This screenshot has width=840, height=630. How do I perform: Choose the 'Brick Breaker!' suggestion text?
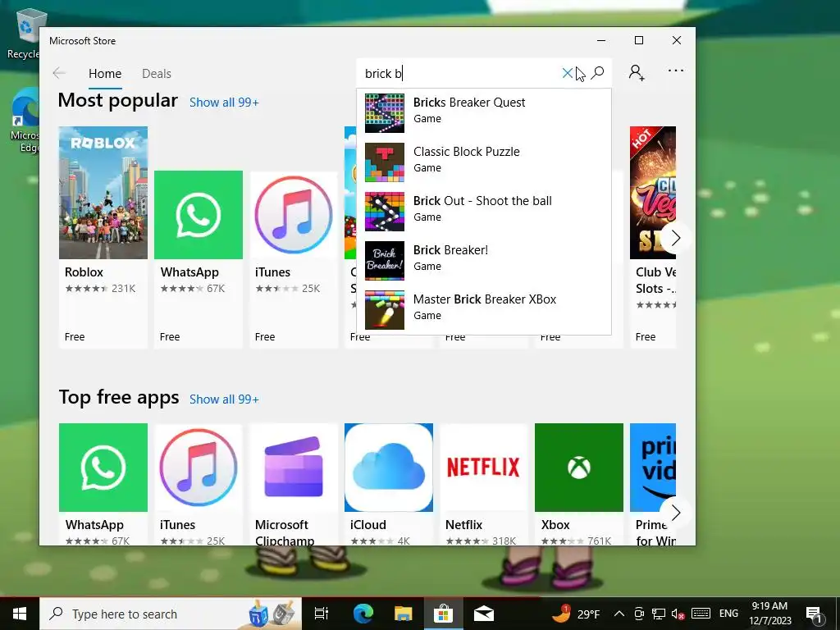pos(450,249)
